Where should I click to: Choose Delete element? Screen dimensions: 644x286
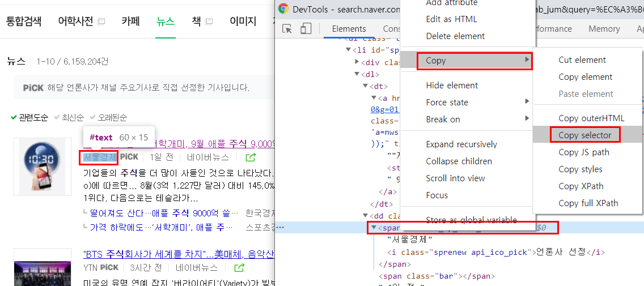(x=468, y=36)
